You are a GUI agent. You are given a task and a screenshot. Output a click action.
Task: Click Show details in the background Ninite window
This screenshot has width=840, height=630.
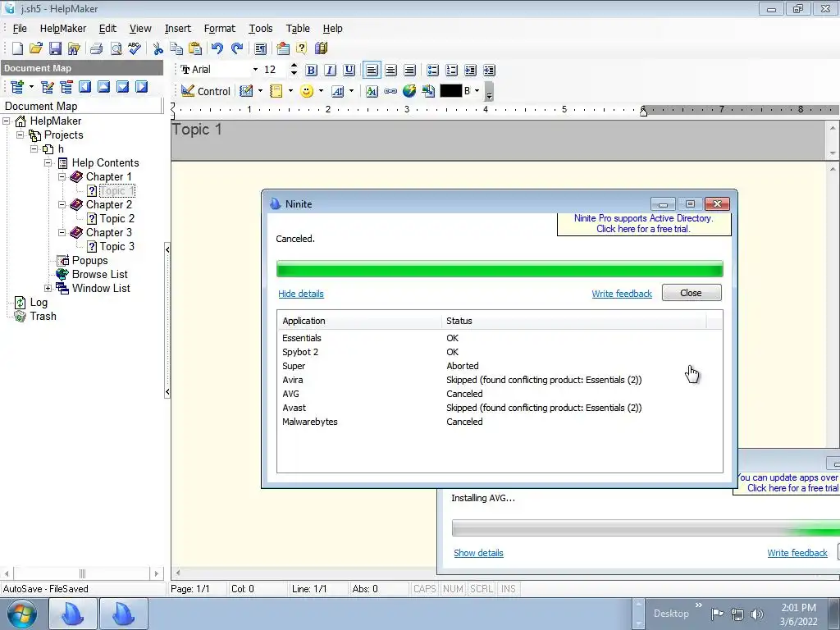478,553
